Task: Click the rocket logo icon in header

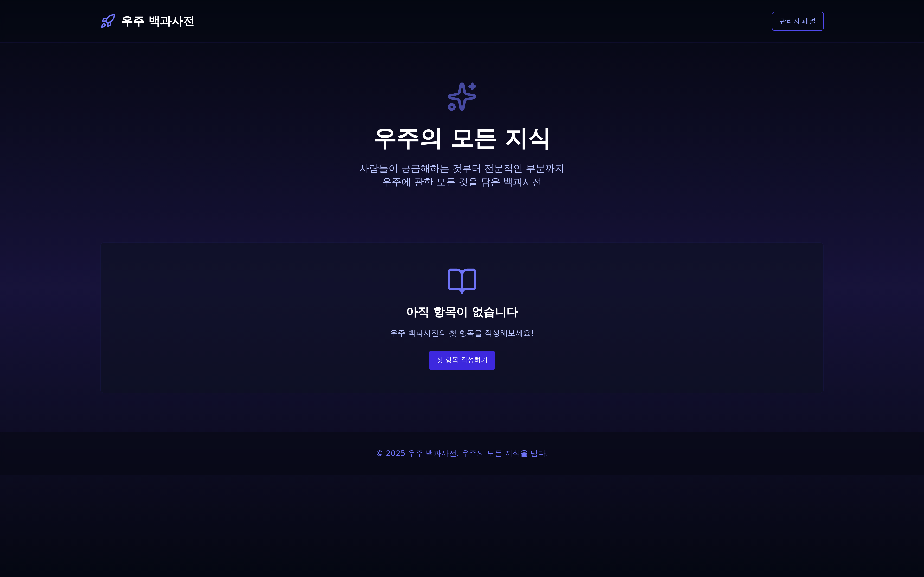Action: 108,21
